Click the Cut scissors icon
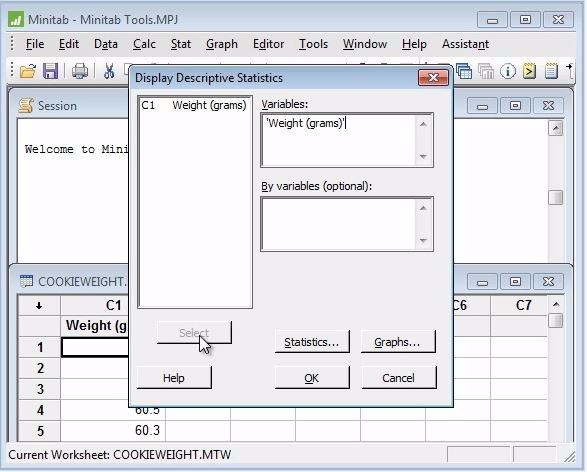The image size is (587, 472). (x=109, y=71)
